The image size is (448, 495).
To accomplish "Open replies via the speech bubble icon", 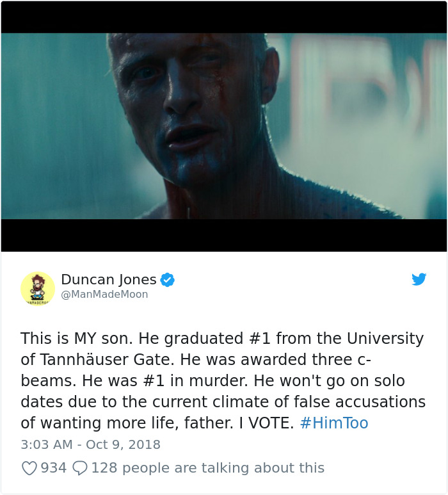I will 80,468.
